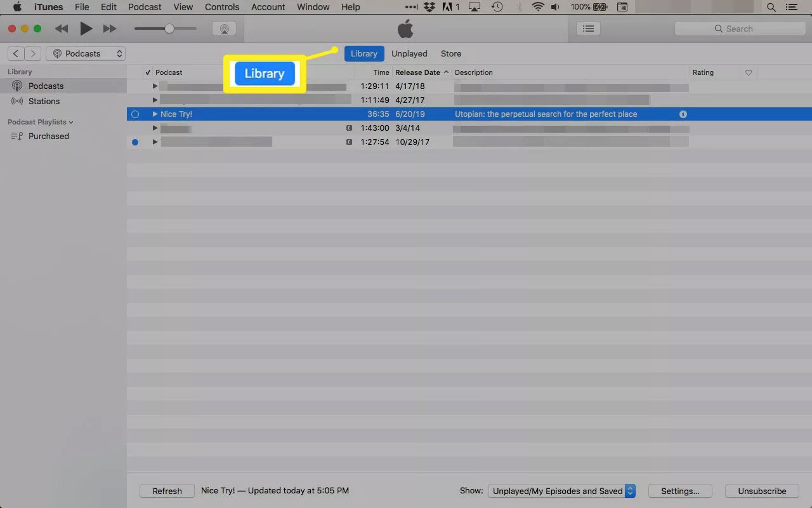Click the system volume menu bar icon
812x508 pixels.
point(555,7)
